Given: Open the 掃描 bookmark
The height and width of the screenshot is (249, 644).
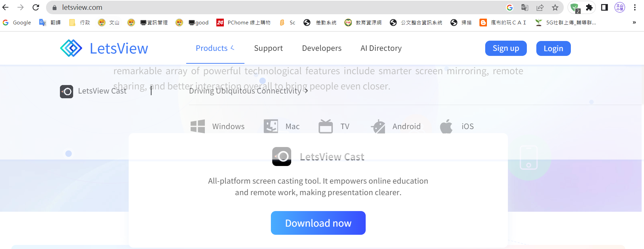Looking at the screenshot, I should 461,22.
